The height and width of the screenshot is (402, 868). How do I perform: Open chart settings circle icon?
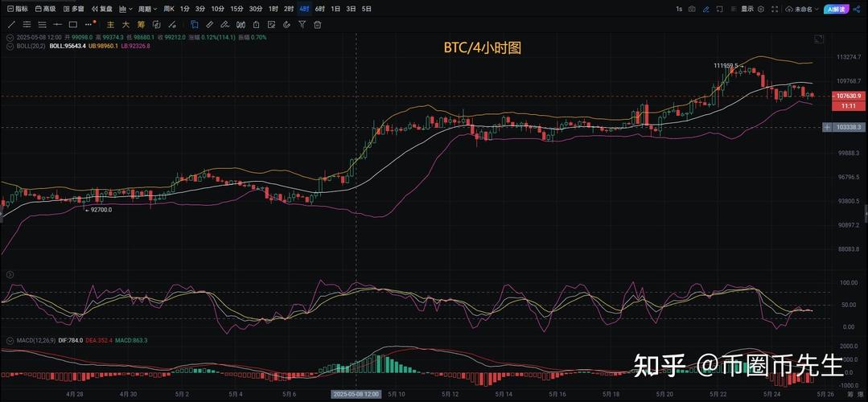click(761, 9)
